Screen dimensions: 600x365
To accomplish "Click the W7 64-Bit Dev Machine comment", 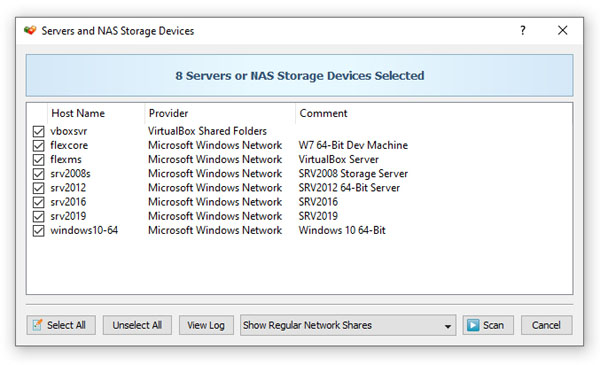I will pyautogui.click(x=353, y=145).
